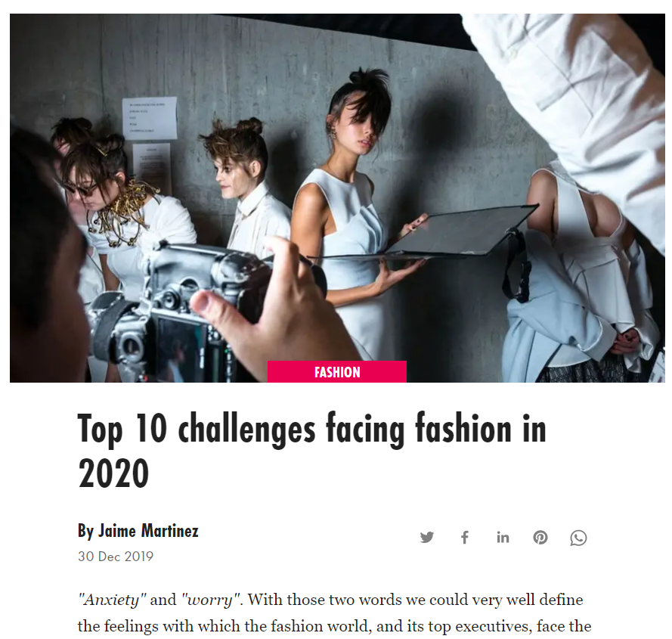The width and height of the screenshot is (672, 639).
Task: Share article via WhatsApp
Action: pos(578,538)
